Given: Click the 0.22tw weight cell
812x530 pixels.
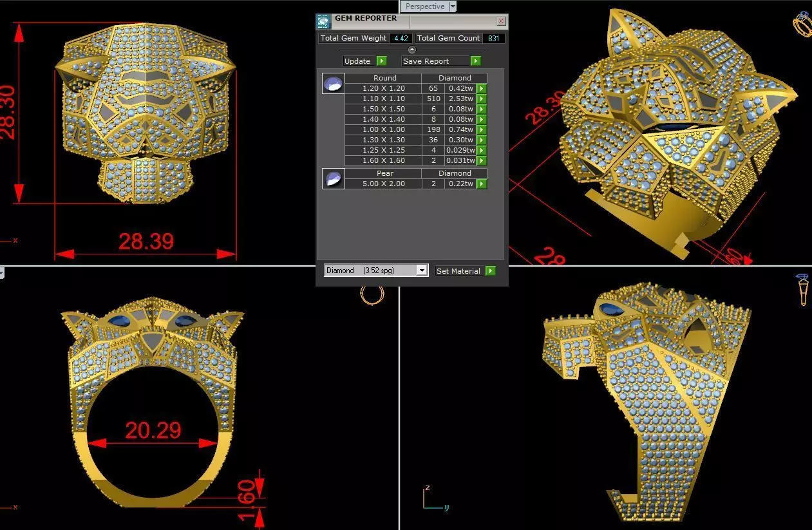Looking at the screenshot, I should coord(460,184).
